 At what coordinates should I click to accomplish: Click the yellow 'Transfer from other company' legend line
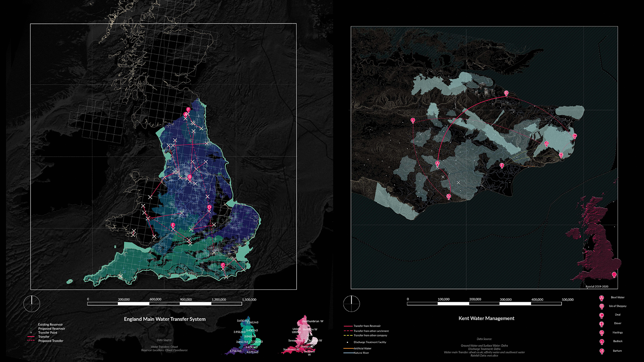348,335
